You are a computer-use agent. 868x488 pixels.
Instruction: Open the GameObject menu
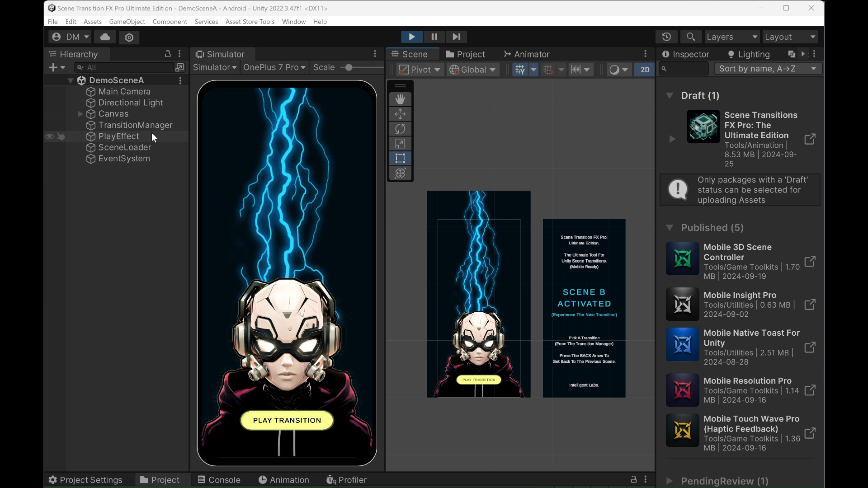[x=127, y=22]
